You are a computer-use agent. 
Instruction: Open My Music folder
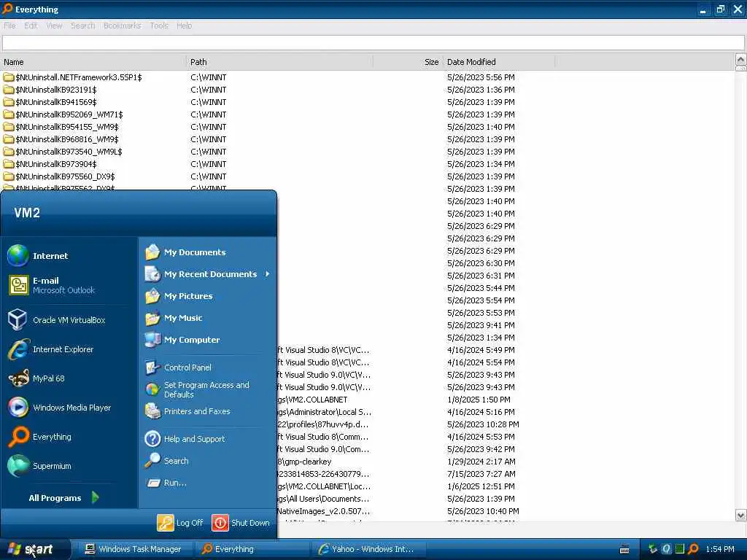174,318
